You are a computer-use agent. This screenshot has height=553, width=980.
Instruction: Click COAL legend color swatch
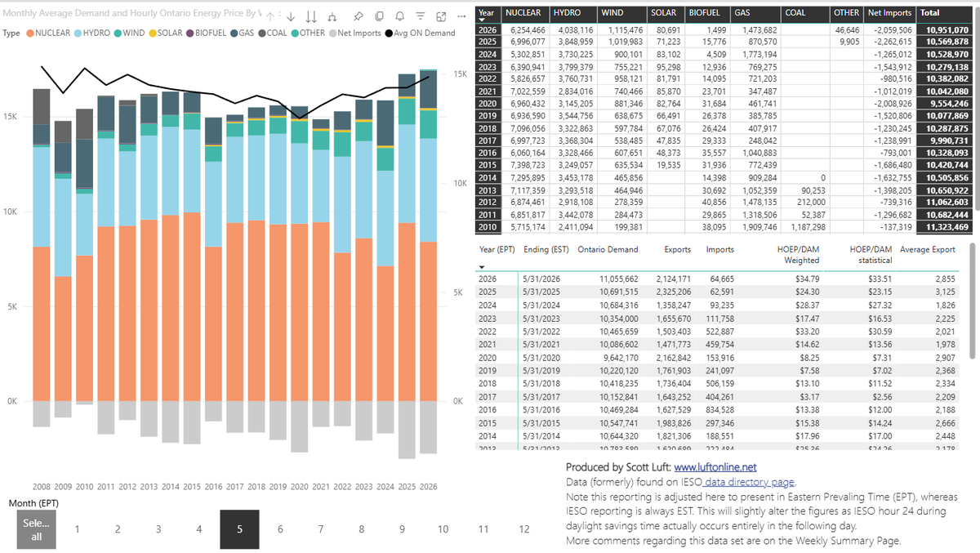click(262, 33)
